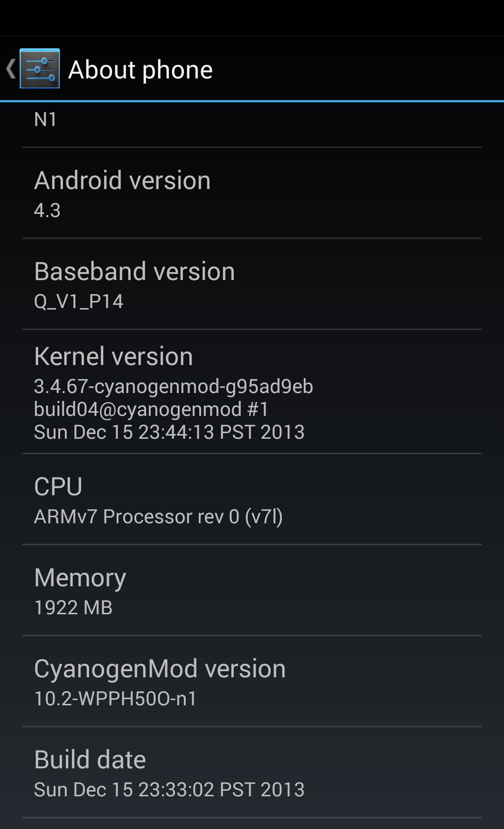Select the Build date heading
Image resolution: width=504 pixels, height=829 pixels.
pos(90,759)
